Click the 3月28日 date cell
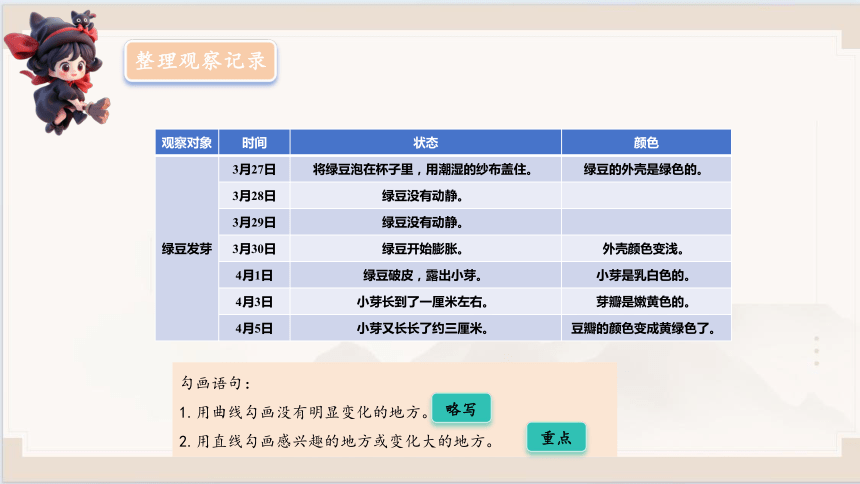Viewport: 860px width, 484px height. click(254, 196)
